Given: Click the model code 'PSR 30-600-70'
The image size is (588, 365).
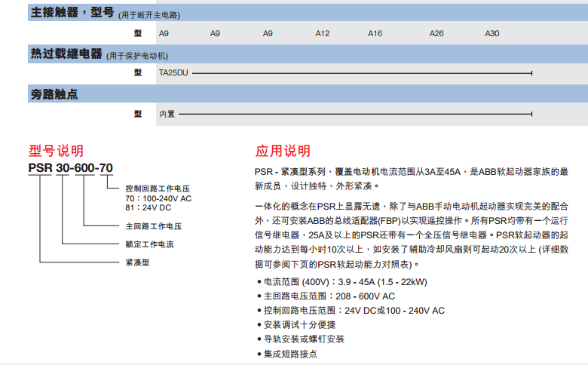Looking at the screenshot, I should click(71, 167).
